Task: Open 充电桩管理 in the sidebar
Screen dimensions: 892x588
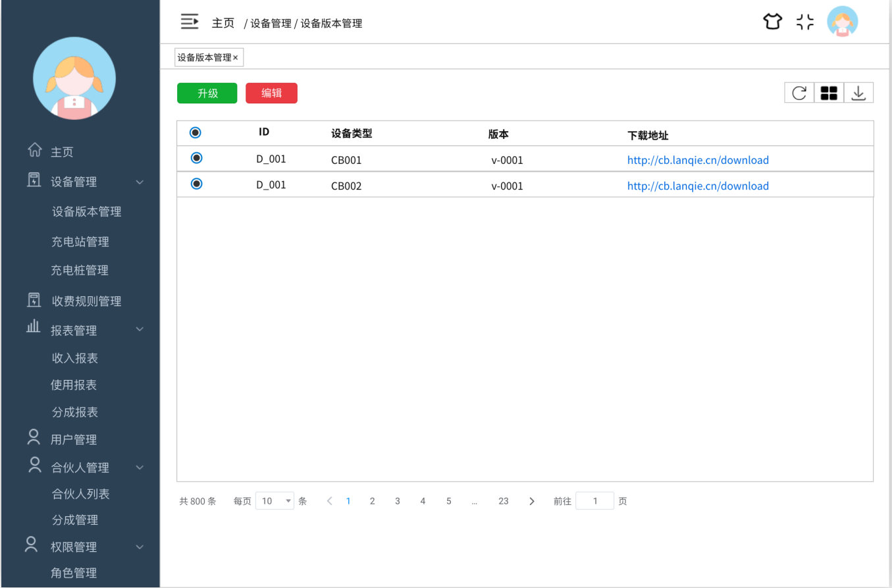Action: point(80,270)
